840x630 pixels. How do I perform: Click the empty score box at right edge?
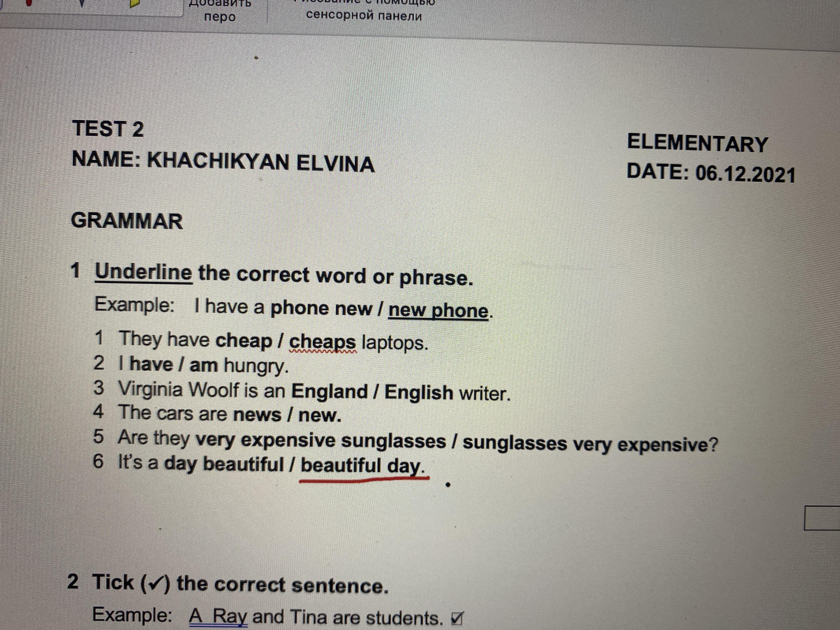coord(822,518)
